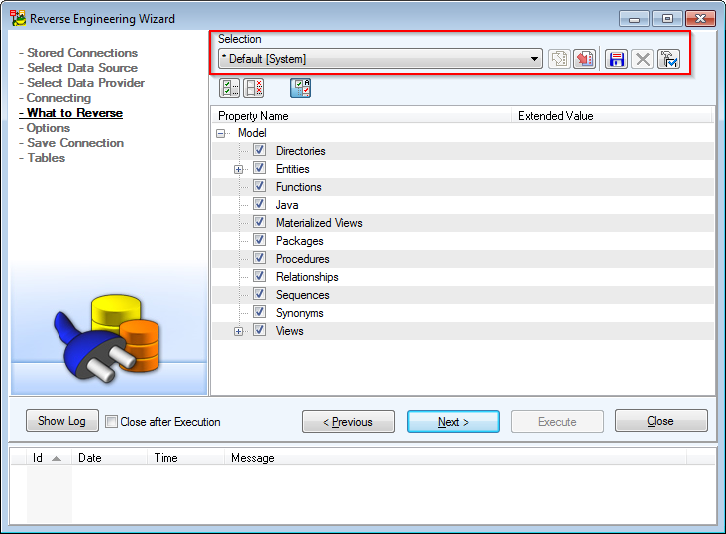Uncheck the Functions checkbox

pyautogui.click(x=259, y=186)
